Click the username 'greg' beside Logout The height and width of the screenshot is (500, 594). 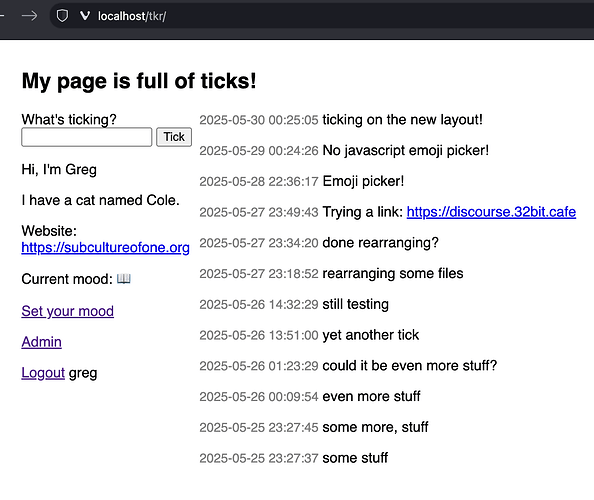coord(83,373)
